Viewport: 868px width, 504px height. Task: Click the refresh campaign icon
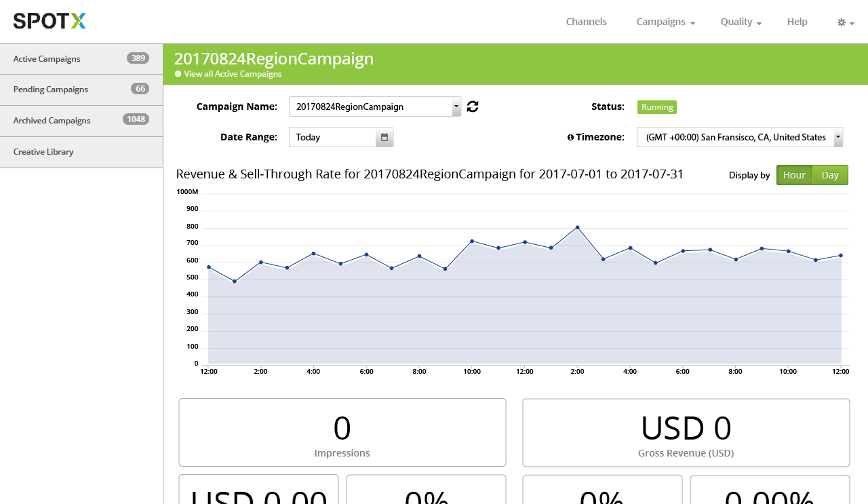pyautogui.click(x=473, y=106)
